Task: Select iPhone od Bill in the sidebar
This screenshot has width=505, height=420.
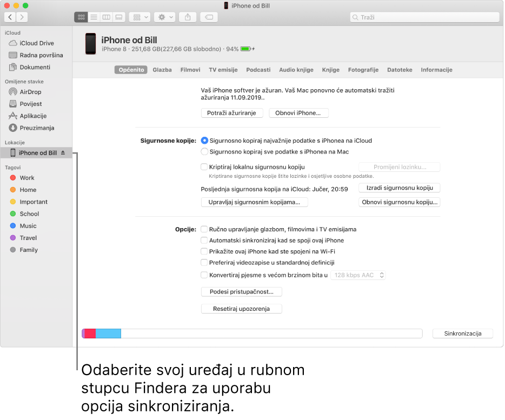Action: [36, 152]
